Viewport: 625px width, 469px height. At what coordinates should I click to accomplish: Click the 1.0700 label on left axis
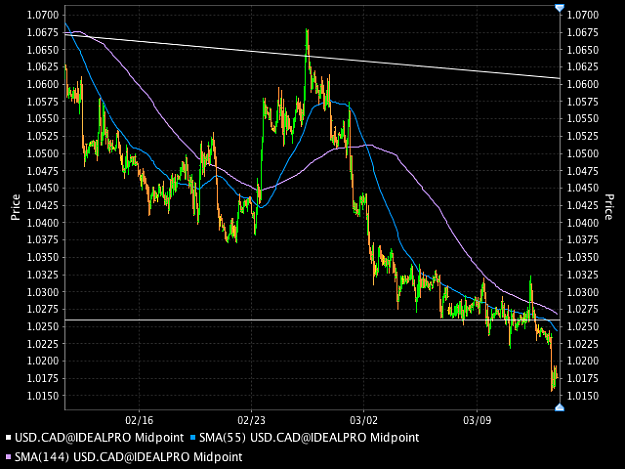[x=43, y=15]
